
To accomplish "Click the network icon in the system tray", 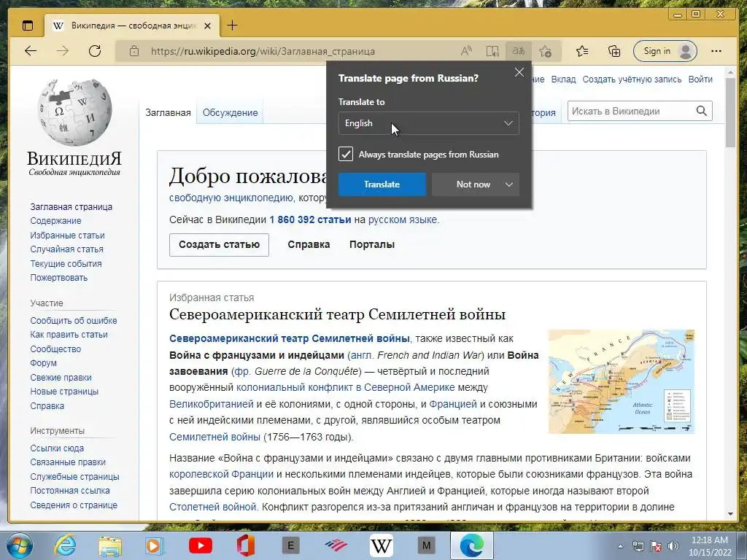I will click(x=638, y=546).
